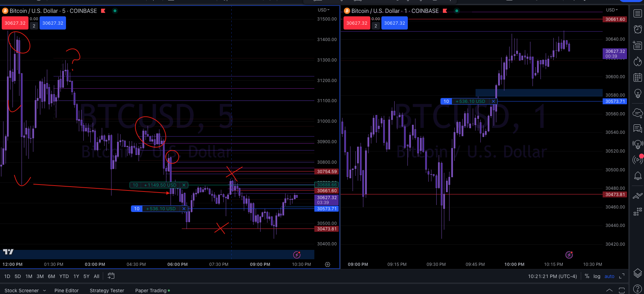
Task: Open the Calendar icon in sidebar
Action: tap(637, 77)
